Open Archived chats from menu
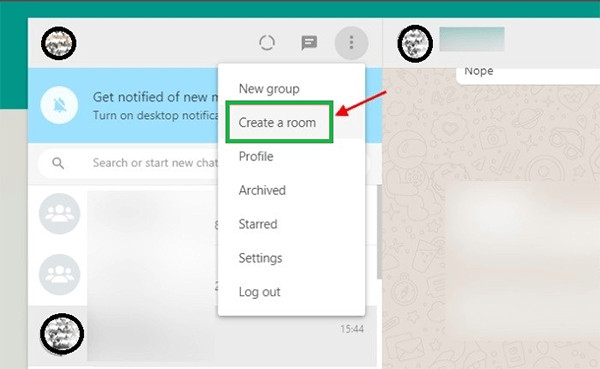Viewport: 600px width, 369px height. click(x=262, y=190)
